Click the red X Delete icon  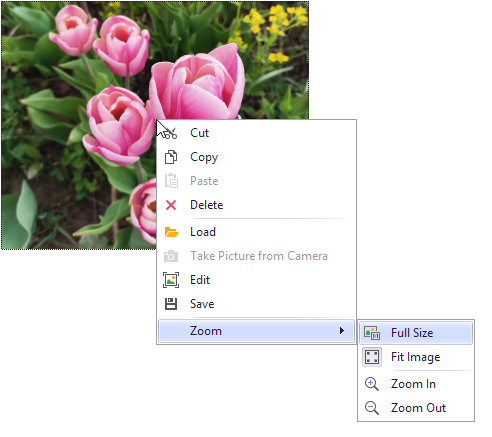click(x=171, y=205)
